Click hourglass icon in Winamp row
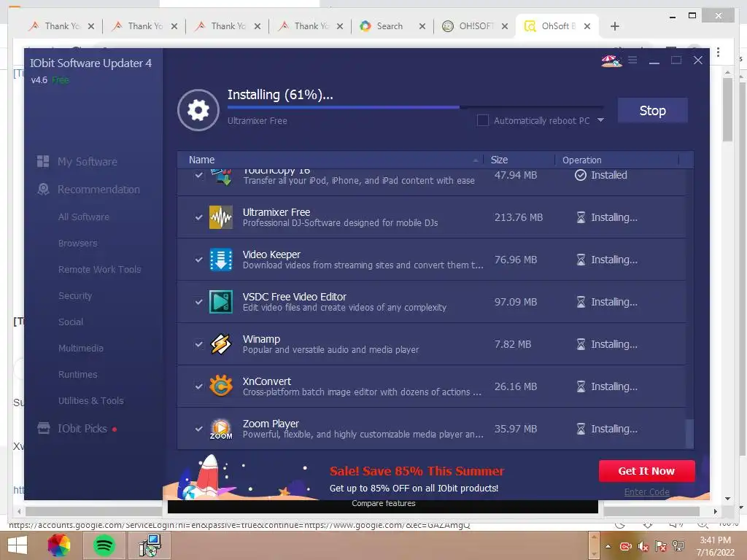The height and width of the screenshot is (560, 747). point(581,344)
